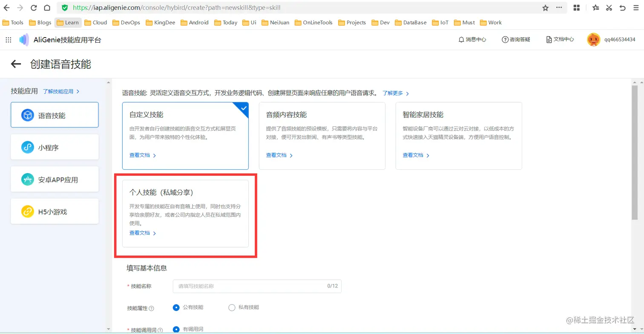
Task: Click the browser address bar URL
Action: 177,8
